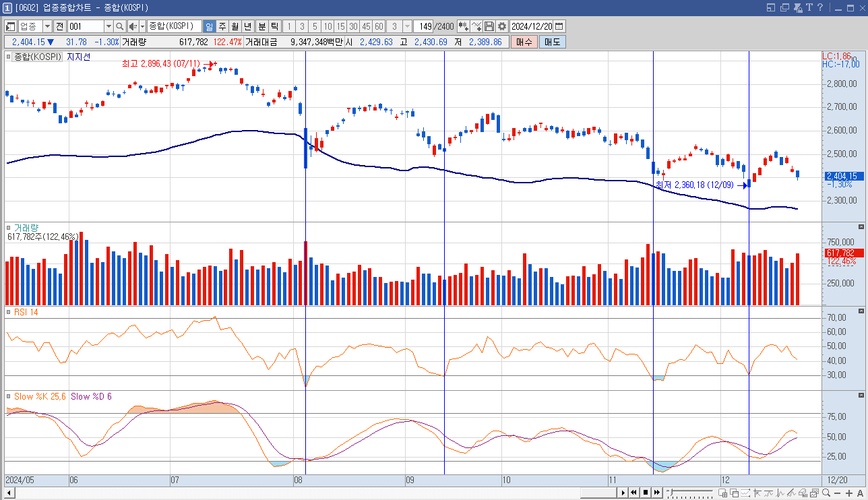
Task: Click the minus zoom-out icon at the bottom right
Action: 837,494
